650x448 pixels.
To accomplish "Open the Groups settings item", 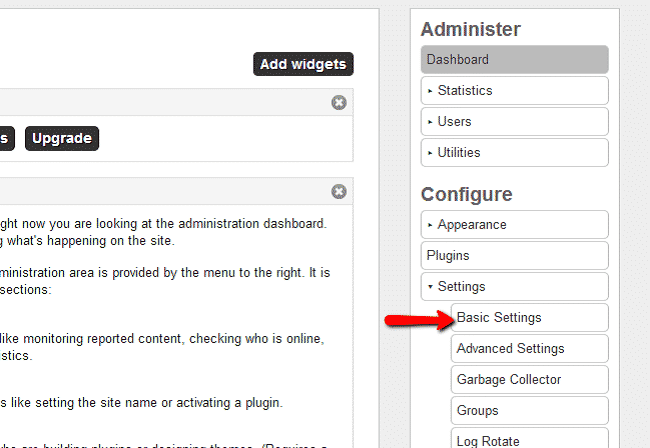I will [529, 411].
